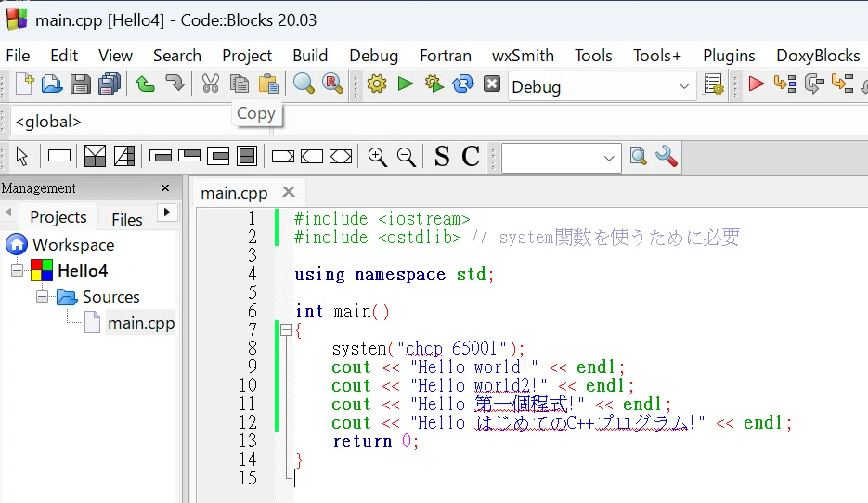This screenshot has height=503, width=868.
Task: Select the main.cpp editor tab
Action: [x=234, y=193]
